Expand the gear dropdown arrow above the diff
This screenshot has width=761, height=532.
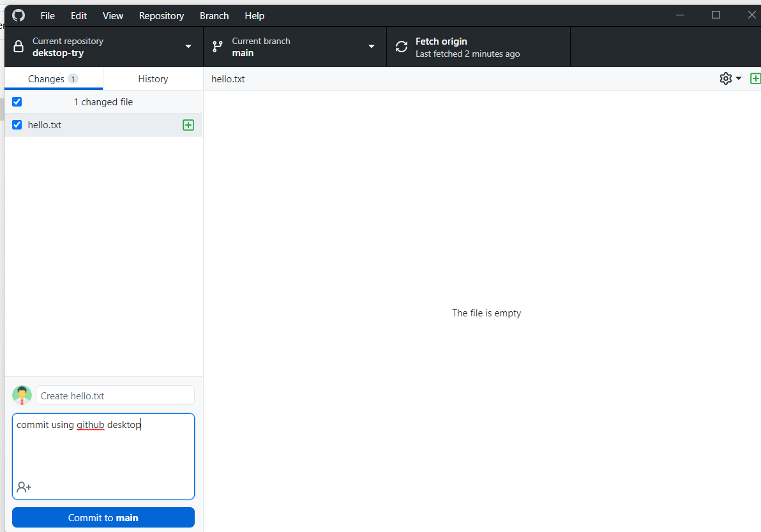739,78
